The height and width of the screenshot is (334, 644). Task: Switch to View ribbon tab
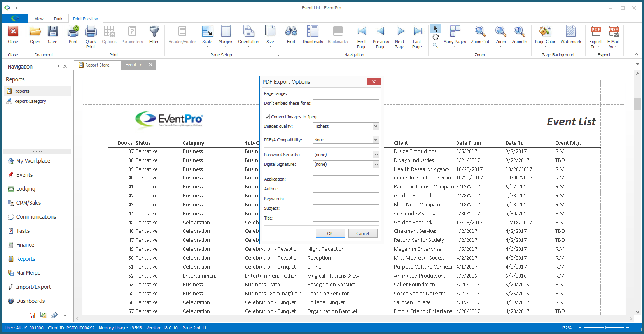click(39, 19)
